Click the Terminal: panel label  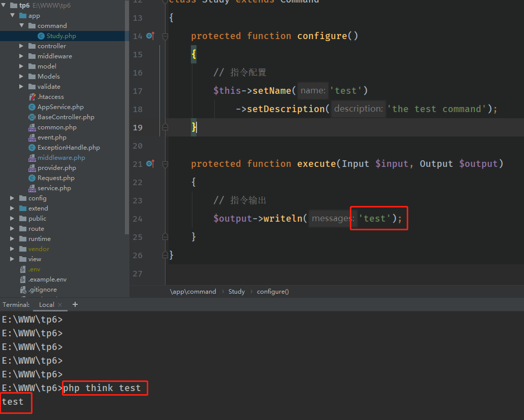point(16,304)
